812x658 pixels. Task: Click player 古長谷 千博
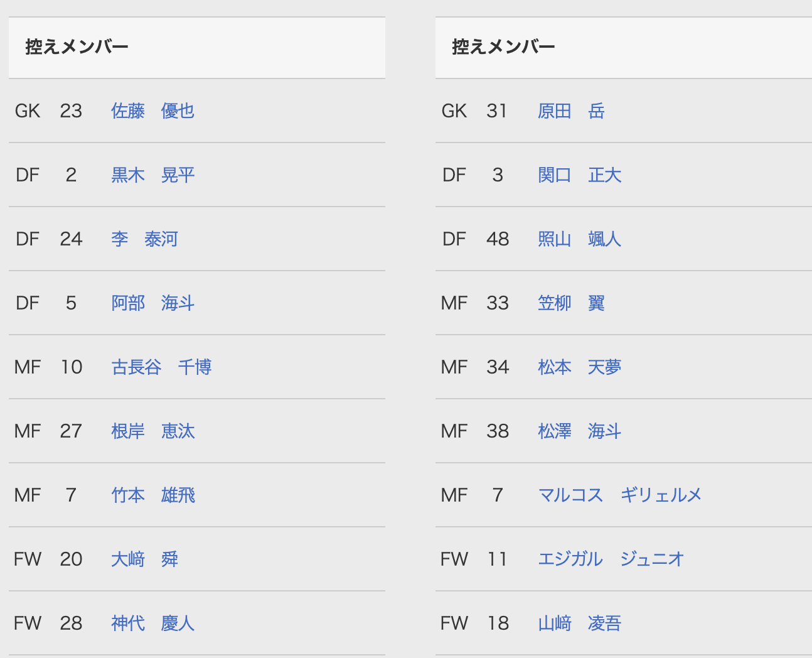[x=161, y=367]
